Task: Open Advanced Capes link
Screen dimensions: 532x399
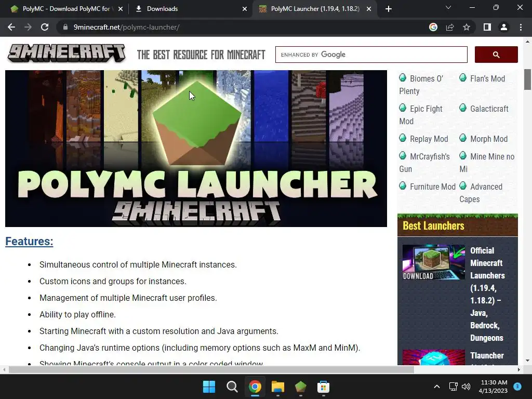Action: click(481, 193)
